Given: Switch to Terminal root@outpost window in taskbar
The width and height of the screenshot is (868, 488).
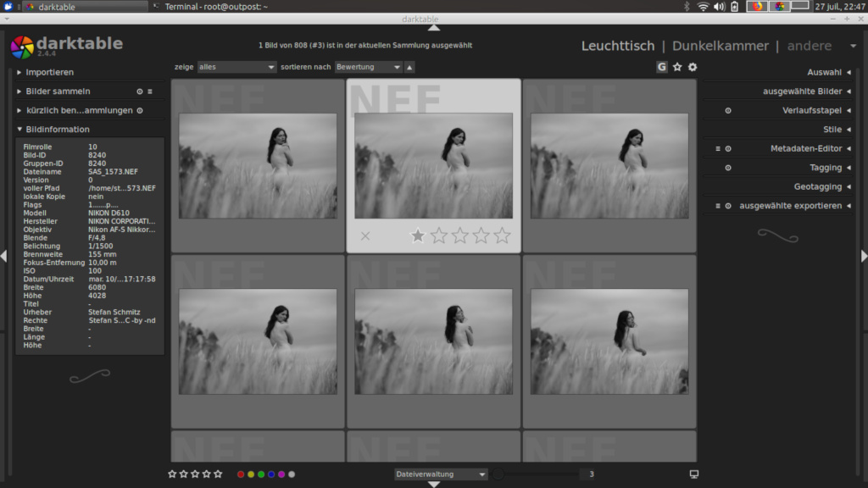Looking at the screenshot, I should [x=210, y=7].
